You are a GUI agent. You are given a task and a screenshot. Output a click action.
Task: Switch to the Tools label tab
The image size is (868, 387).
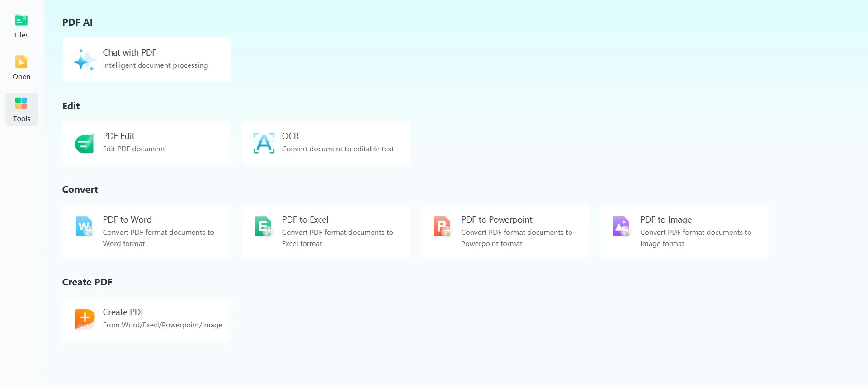(x=22, y=119)
